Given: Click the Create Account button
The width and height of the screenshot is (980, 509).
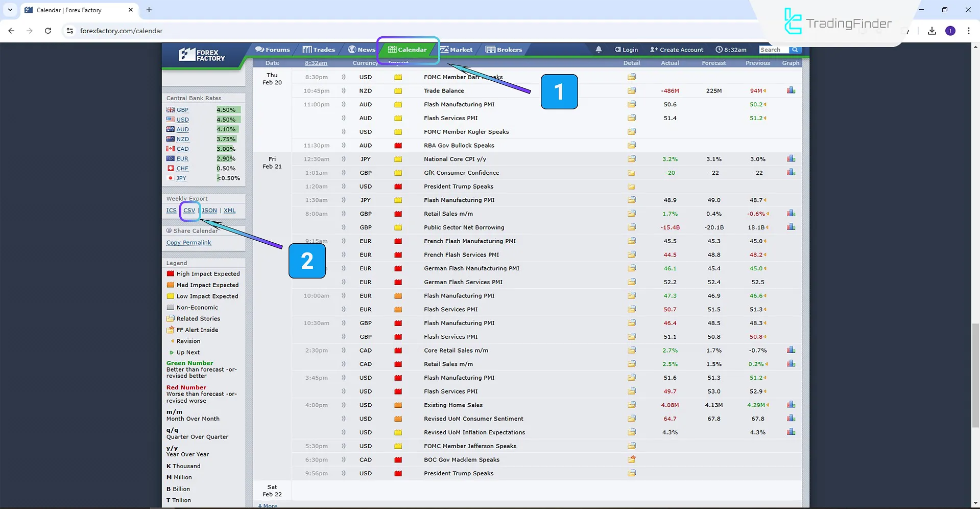Looking at the screenshot, I should [x=676, y=49].
